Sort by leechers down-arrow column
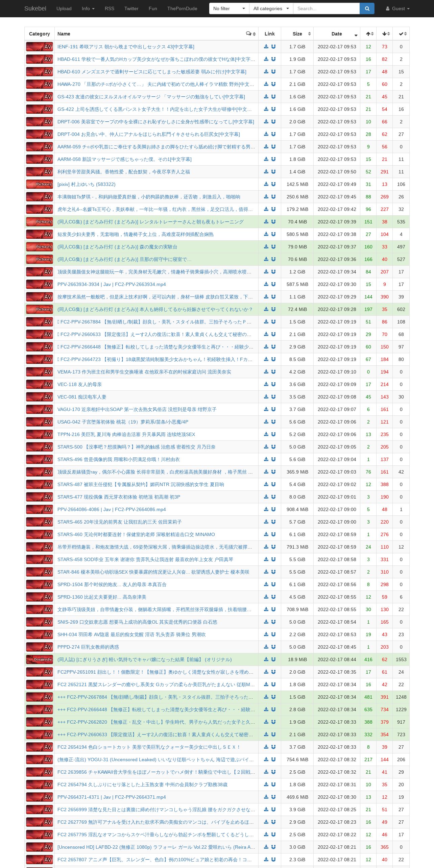The height and width of the screenshot is (868, 434). (385, 34)
